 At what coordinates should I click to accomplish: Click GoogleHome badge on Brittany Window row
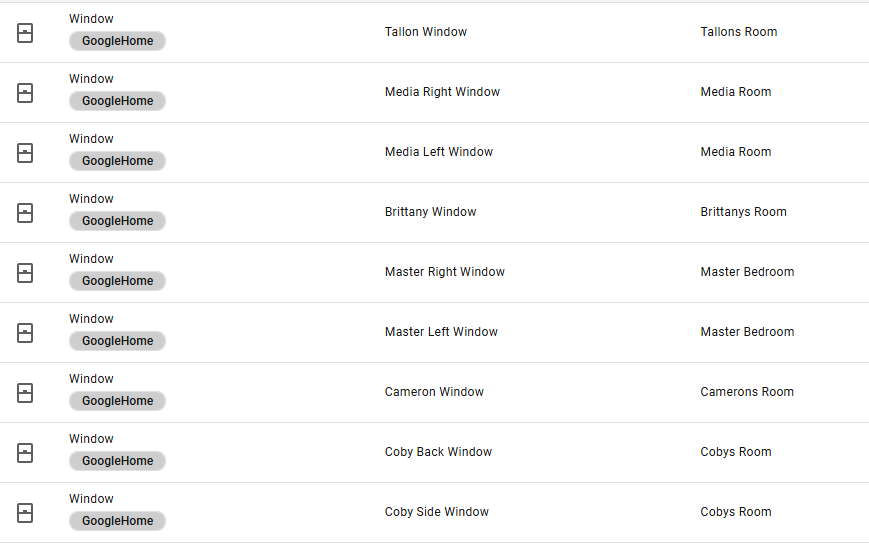pos(117,221)
